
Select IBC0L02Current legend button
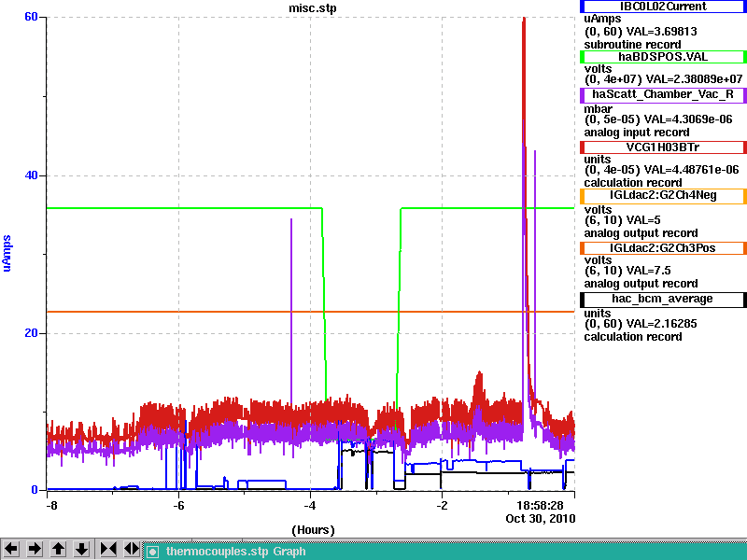pyautogui.click(x=663, y=7)
